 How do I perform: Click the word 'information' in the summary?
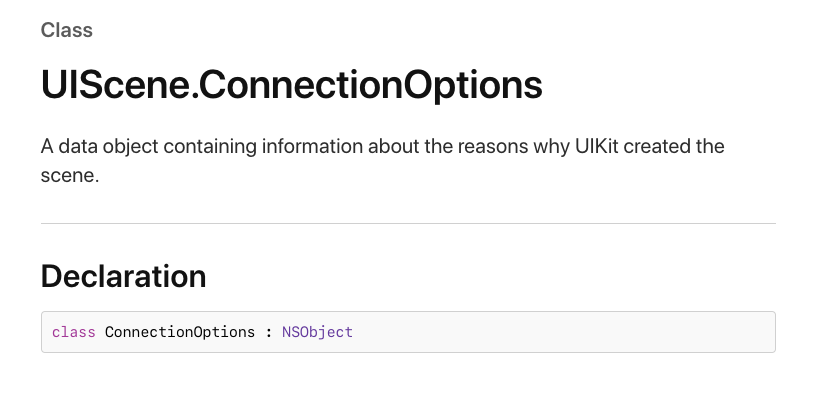pos(312,146)
